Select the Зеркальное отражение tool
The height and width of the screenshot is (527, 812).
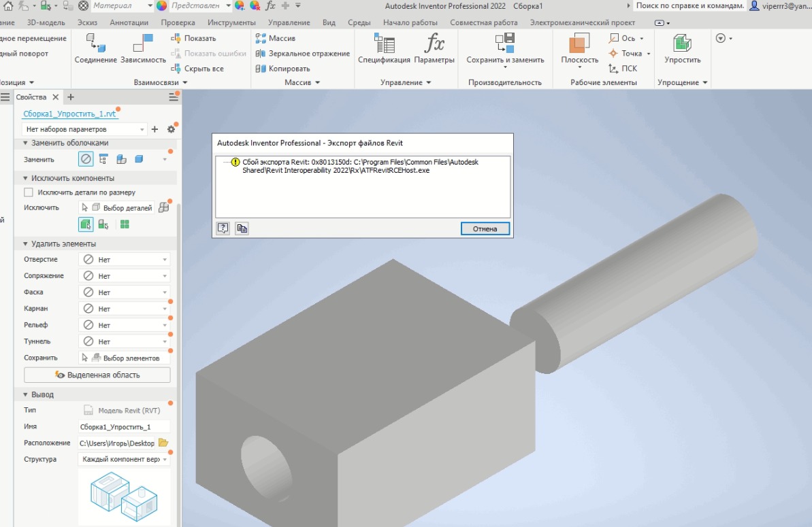(303, 53)
